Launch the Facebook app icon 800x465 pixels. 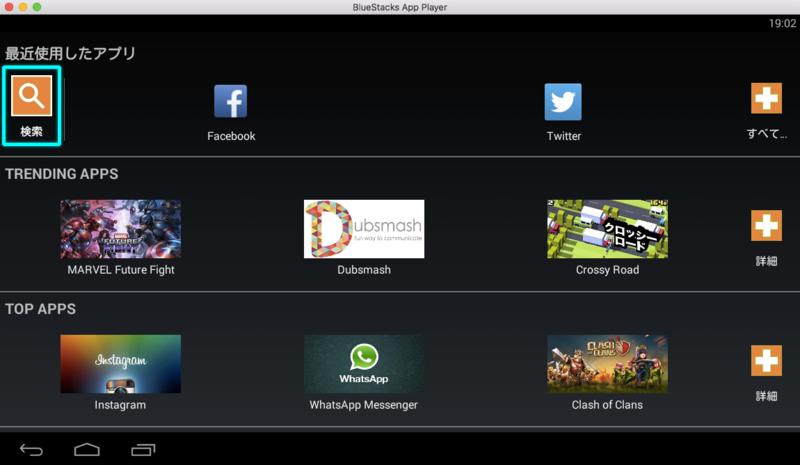tap(231, 102)
